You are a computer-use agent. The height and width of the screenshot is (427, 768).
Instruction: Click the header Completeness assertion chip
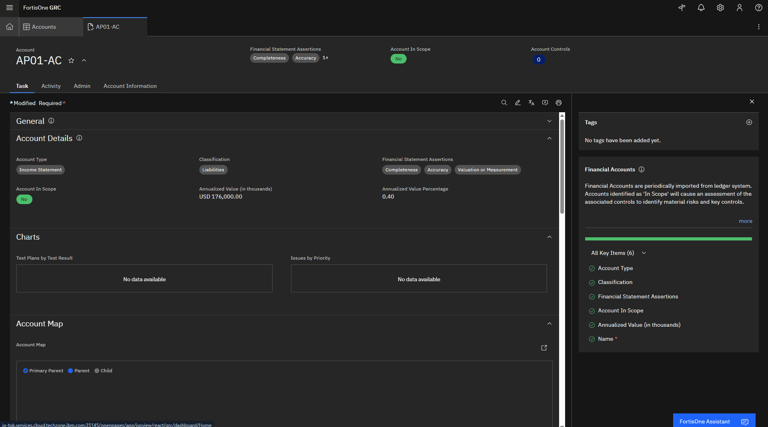click(269, 58)
